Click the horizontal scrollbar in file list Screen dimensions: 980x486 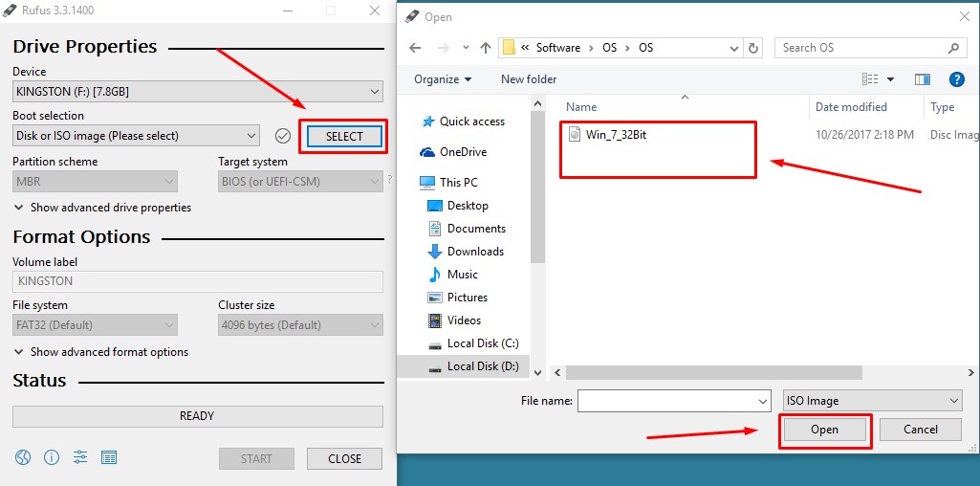pyautogui.click(x=714, y=373)
